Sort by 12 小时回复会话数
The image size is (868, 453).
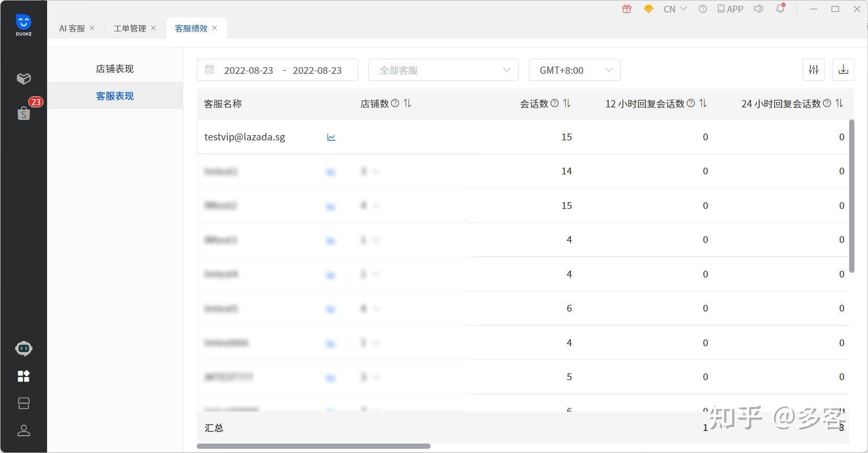click(703, 103)
